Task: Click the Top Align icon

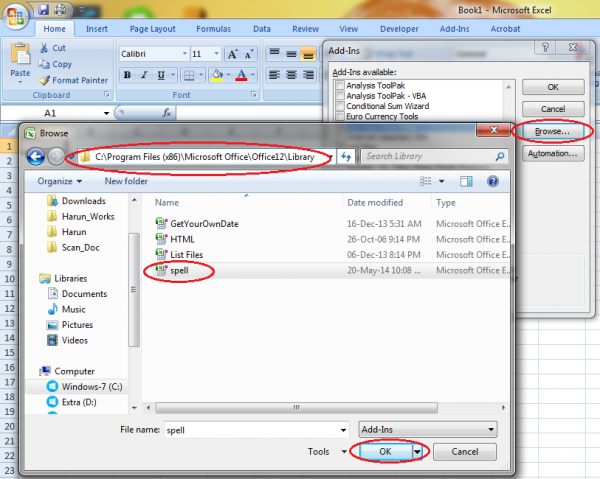Action: click(x=274, y=52)
